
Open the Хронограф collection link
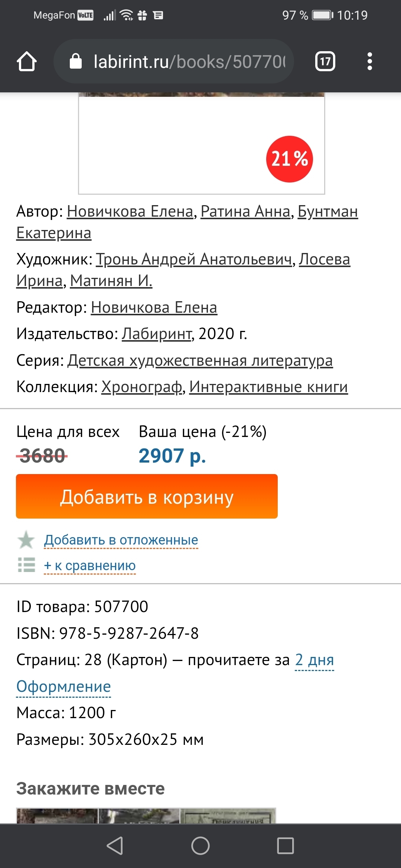coord(142,387)
